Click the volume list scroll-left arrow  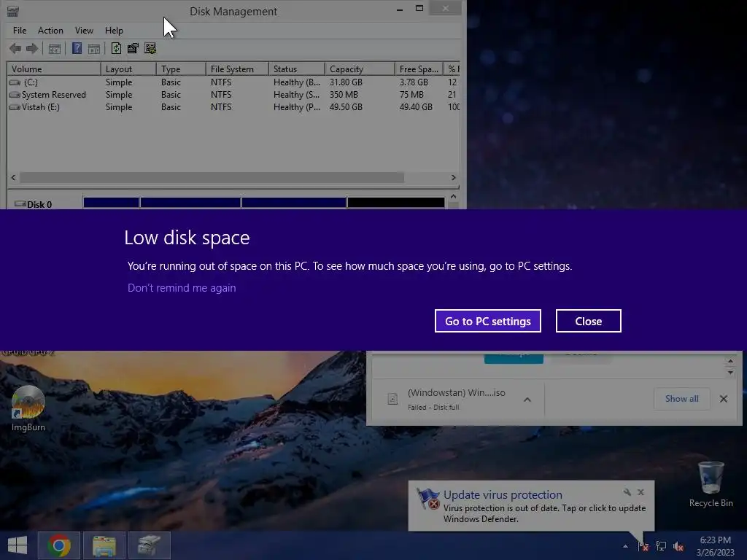13,178
